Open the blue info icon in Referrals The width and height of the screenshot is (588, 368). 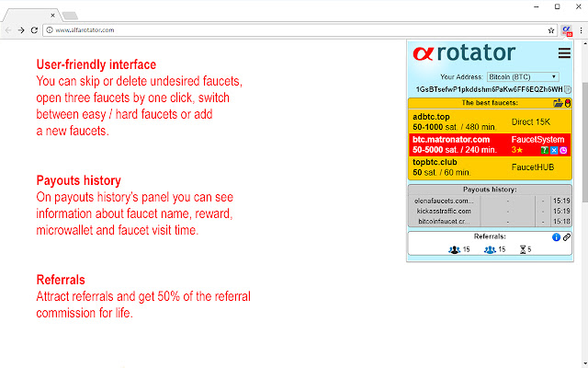[x=556, y=237]
